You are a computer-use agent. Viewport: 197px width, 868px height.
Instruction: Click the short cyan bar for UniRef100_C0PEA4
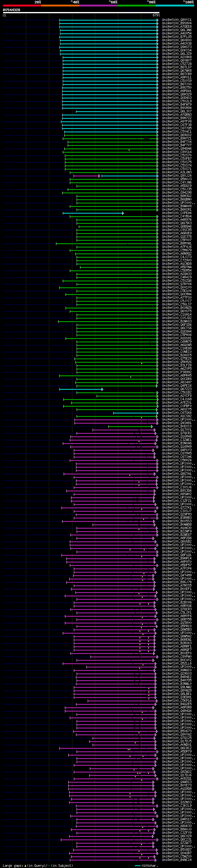pyautogui.click(x=93, y=213)
